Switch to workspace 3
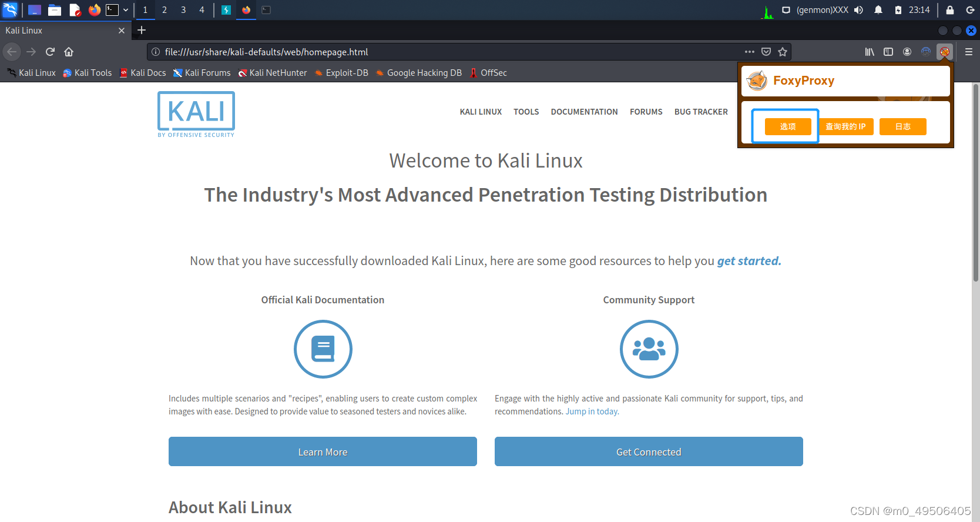The height and width of the screenshot is (522, 980). click(x=183, y=9)
